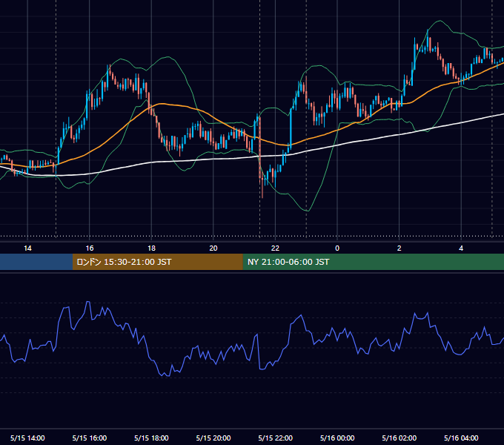The image size is (504, 445).
Task: Click the 5/15 18:00 time label
Action: [x=151, y=438]
